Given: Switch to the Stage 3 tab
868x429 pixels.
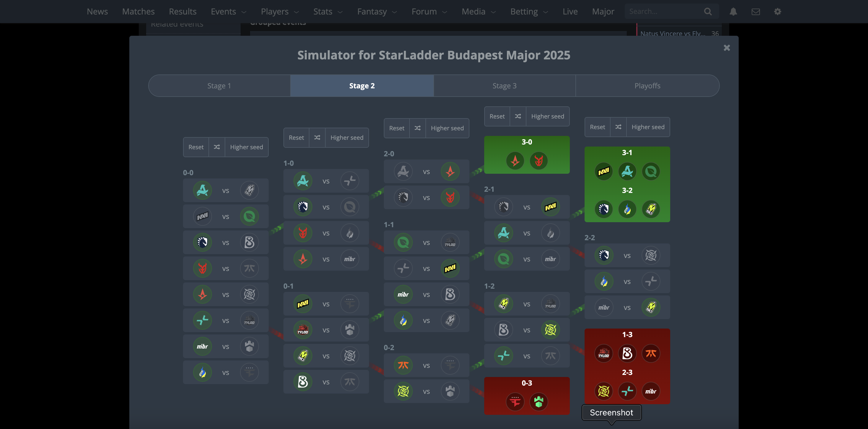Looking at the screenshot, I should pyautogui.click(x=505, y=86).
